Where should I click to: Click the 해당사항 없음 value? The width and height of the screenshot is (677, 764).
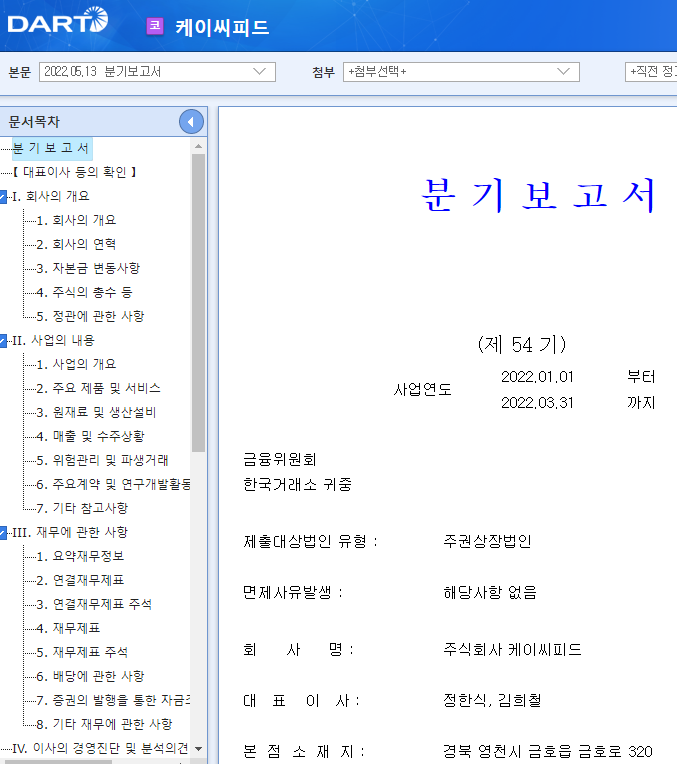click(x=490, y=592)
